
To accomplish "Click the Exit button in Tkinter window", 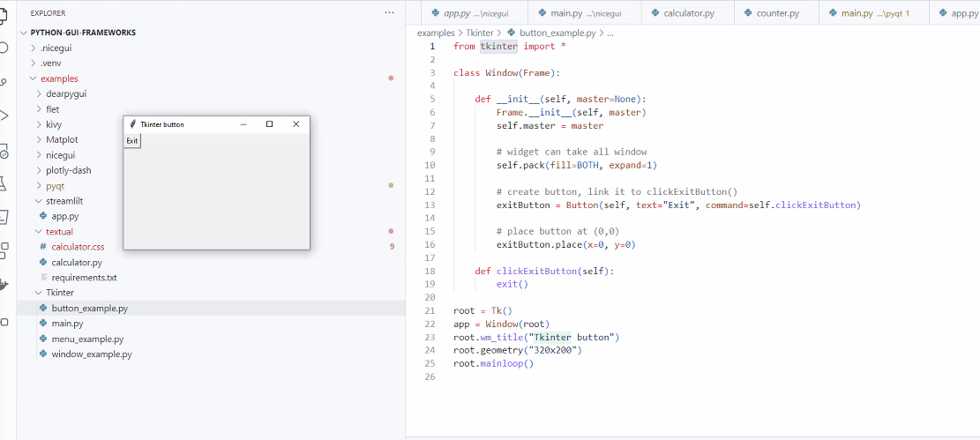I will tap(132, 141).
